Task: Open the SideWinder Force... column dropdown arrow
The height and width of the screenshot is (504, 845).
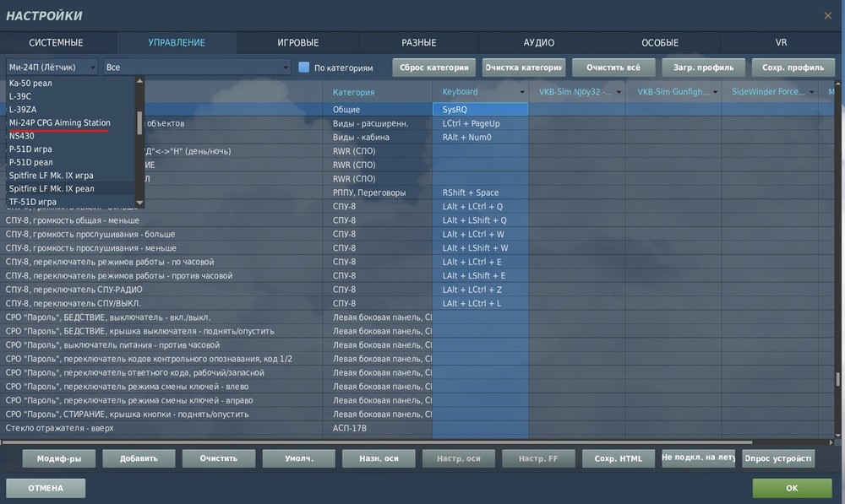Action: pyautogui.click(x=811, y=92)
